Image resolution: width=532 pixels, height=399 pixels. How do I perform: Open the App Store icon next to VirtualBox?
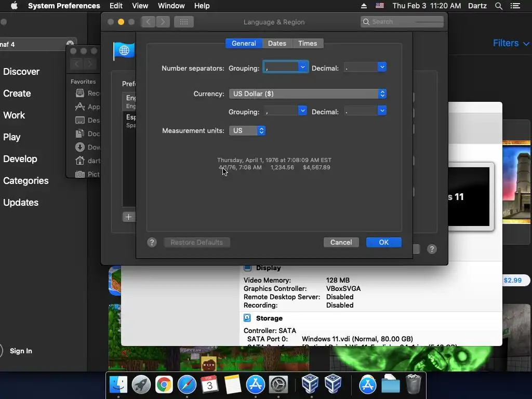tap(255, 385)
